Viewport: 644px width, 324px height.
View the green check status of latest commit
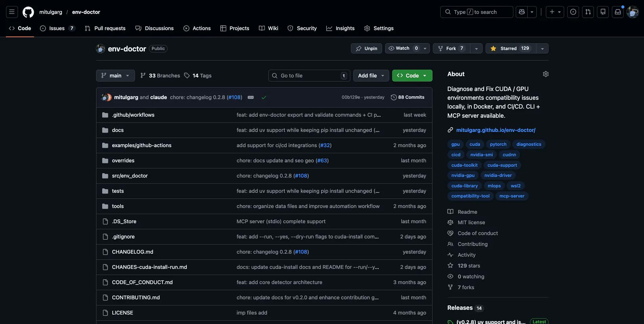264,97
